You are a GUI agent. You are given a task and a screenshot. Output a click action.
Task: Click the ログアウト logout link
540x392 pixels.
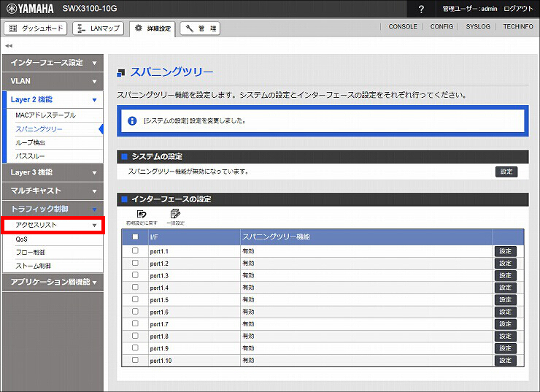pos(518,9)
